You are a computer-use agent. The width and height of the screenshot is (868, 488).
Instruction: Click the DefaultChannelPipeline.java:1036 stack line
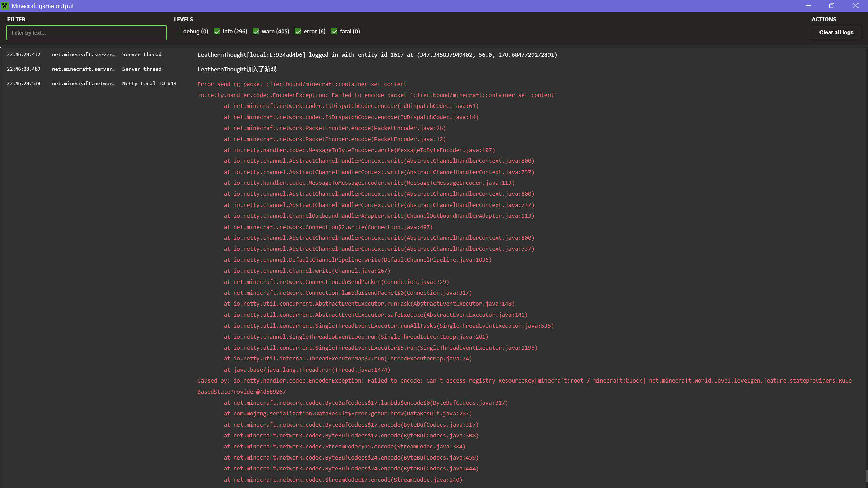(358, 260)
